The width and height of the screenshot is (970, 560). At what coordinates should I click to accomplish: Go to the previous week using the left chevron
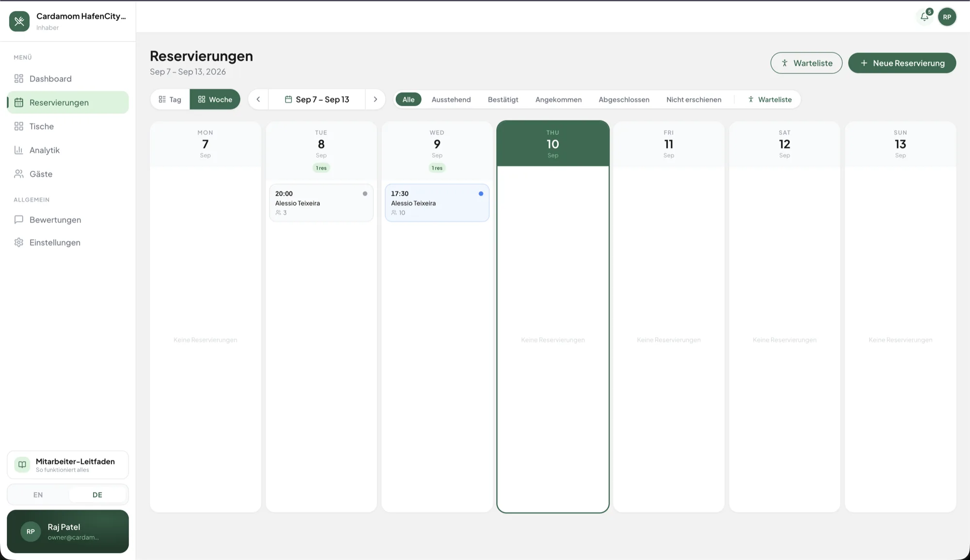point(258,99)
